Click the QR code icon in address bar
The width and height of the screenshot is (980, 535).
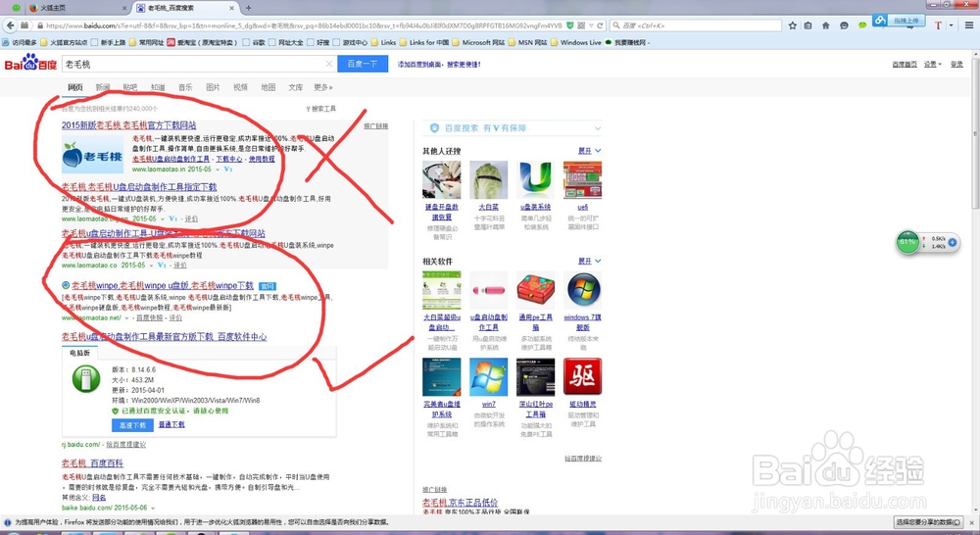[x=581, y=25]
